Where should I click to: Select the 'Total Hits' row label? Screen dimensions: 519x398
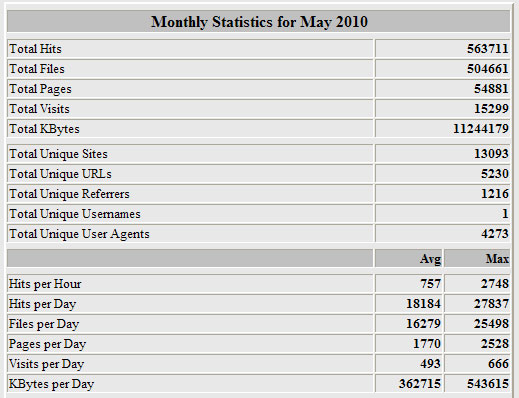coord(35,49)
